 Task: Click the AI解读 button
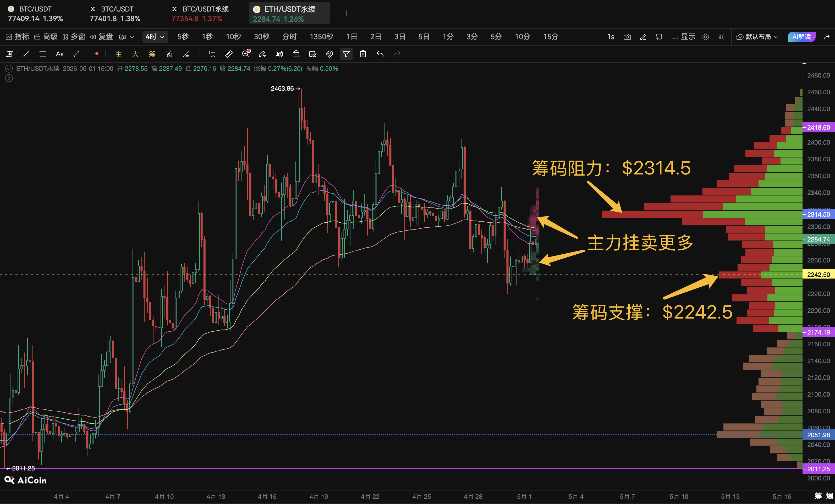[801, 37]
